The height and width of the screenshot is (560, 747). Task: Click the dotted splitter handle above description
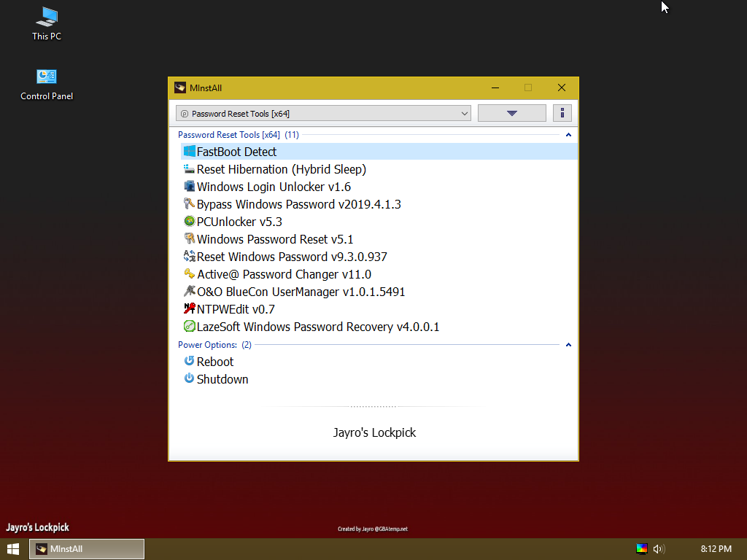click(373, 407)
